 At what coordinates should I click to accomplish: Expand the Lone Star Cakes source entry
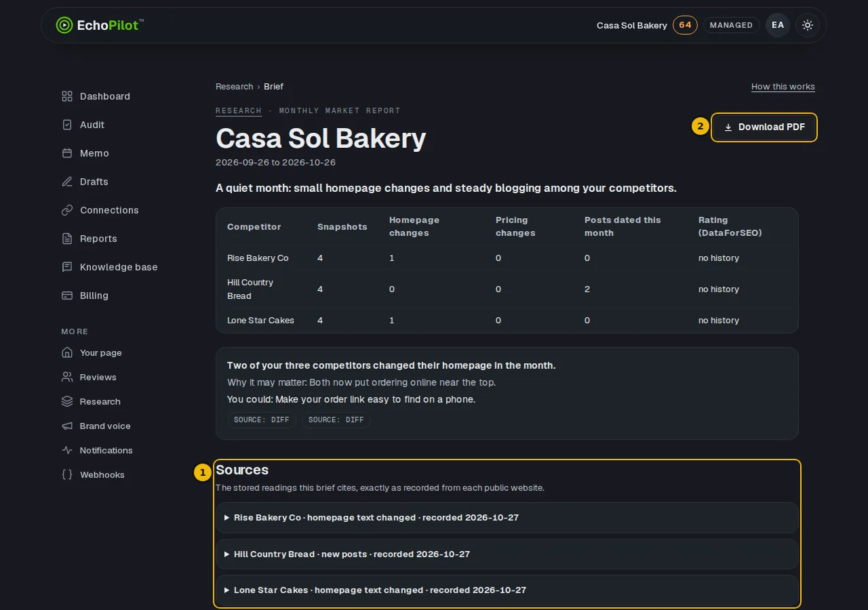[x=507, y=590]
